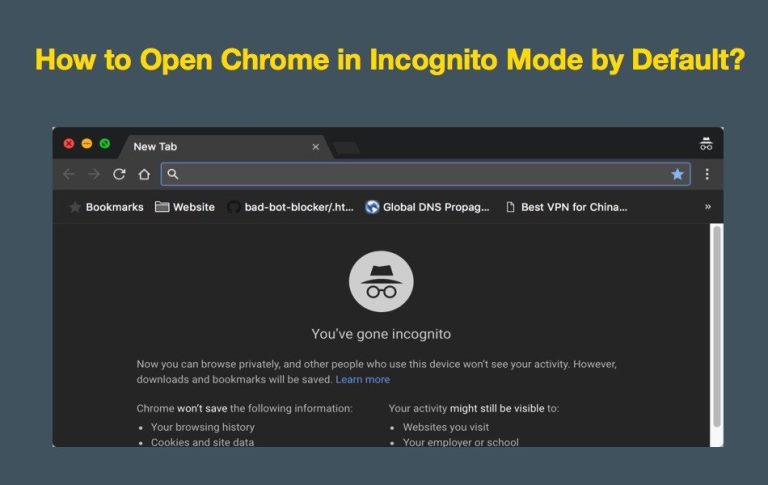Open the Website bookmarks folder

[x=185, y=207]
